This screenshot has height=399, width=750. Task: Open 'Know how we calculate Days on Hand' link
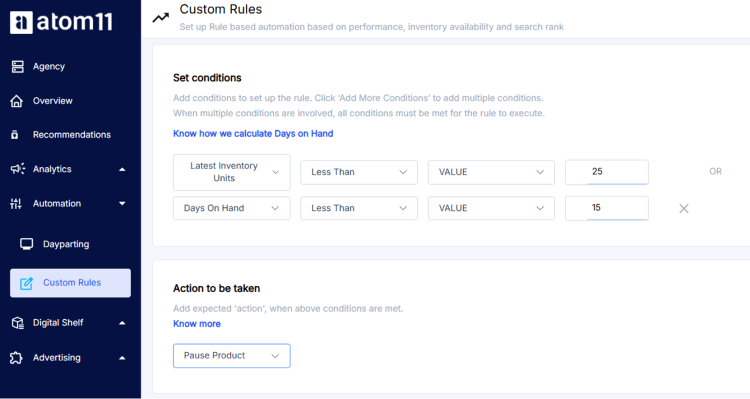(253, 133)
